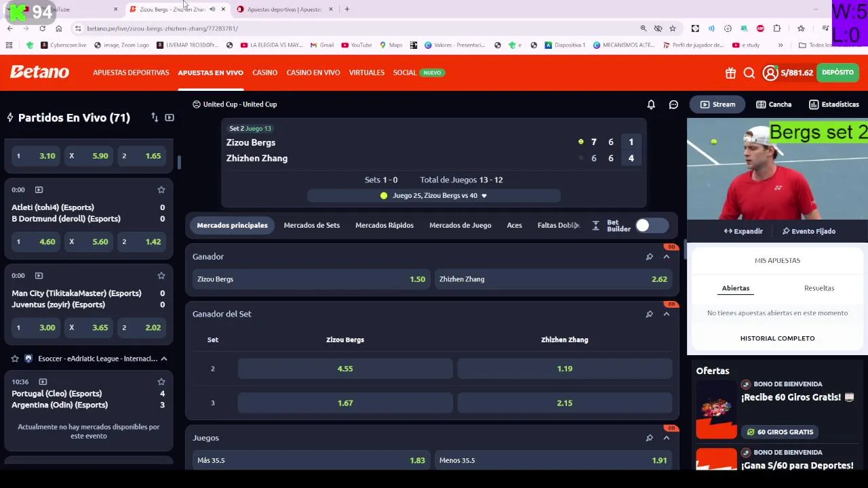Switch to Mercados Rápidos tab

(x=384, y=225)
